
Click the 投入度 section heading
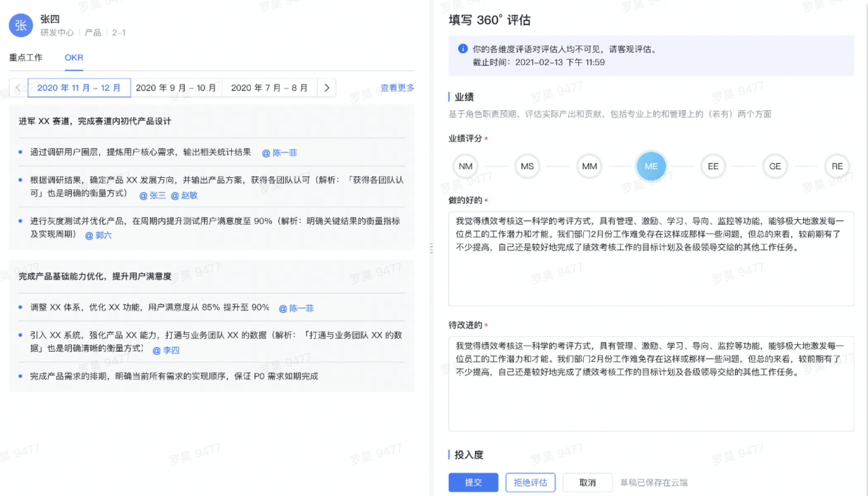469,454
